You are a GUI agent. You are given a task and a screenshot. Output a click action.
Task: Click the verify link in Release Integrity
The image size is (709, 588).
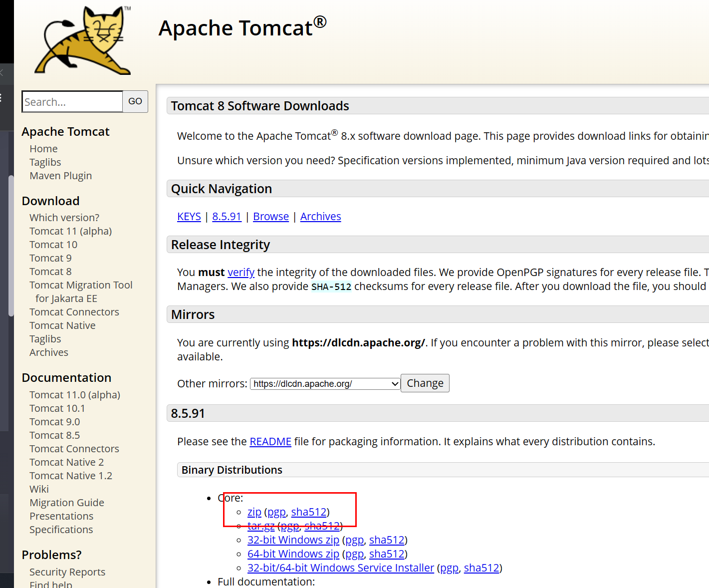pos(241,273)
